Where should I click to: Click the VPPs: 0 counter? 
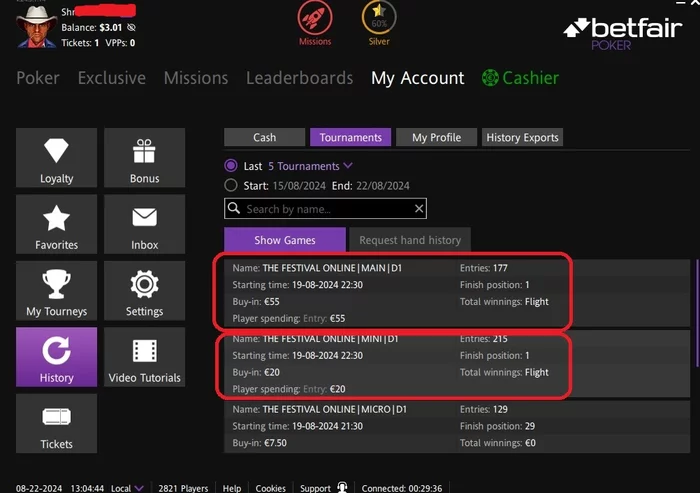click(120, 43)
